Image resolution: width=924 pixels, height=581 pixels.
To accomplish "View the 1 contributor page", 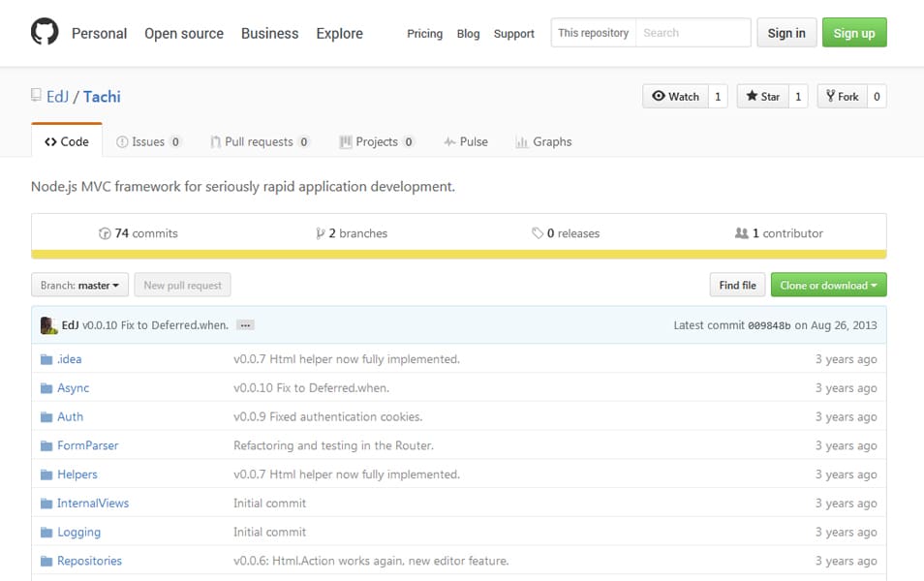I will point(779,233).
